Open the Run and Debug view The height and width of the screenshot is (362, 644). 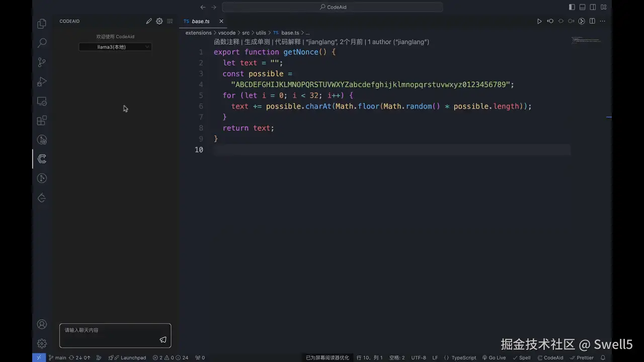pos(42,81)
